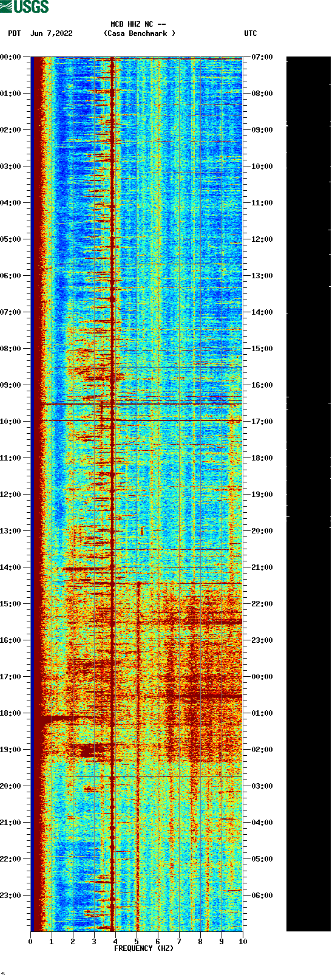Click the '(Casa Benchmark )' station name

click(140, 33)
